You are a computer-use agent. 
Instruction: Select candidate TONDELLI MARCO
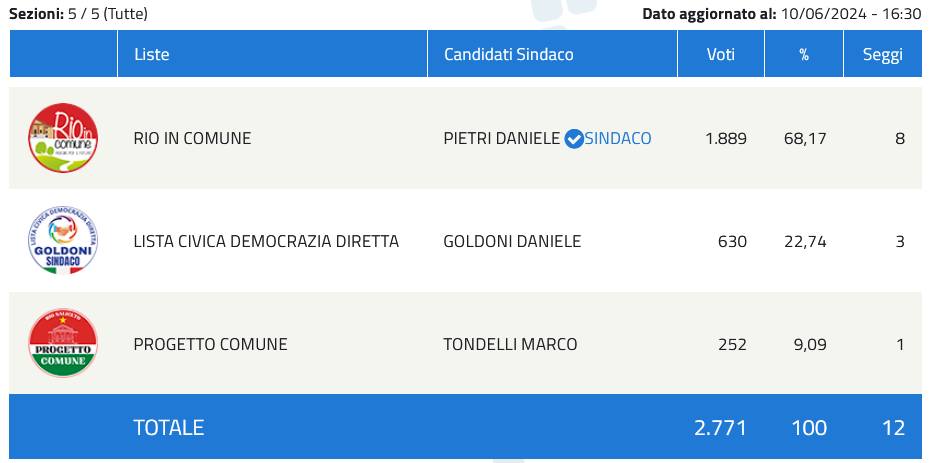[x=510, y=344]
